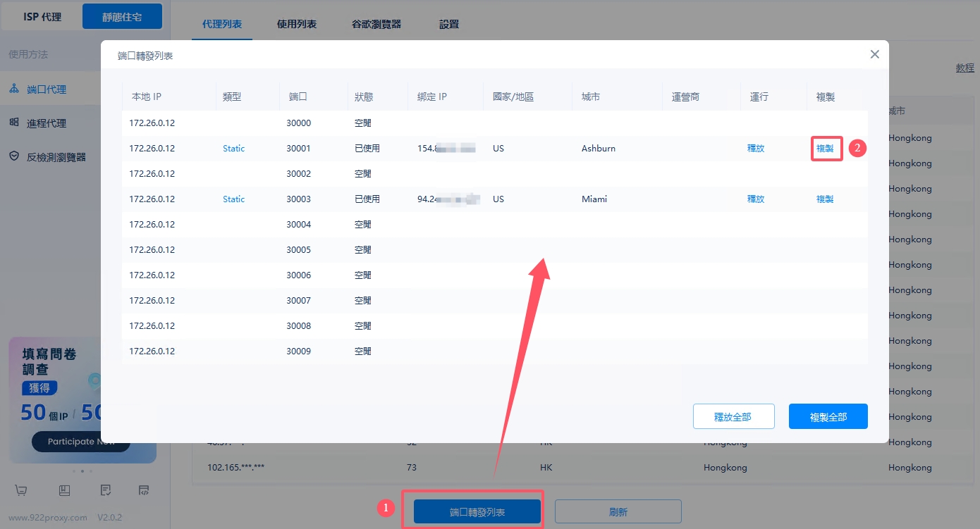Open the bookmark book icon in sidebar footer
This screenshot has height=529, width=980.
tap(64, 490)
